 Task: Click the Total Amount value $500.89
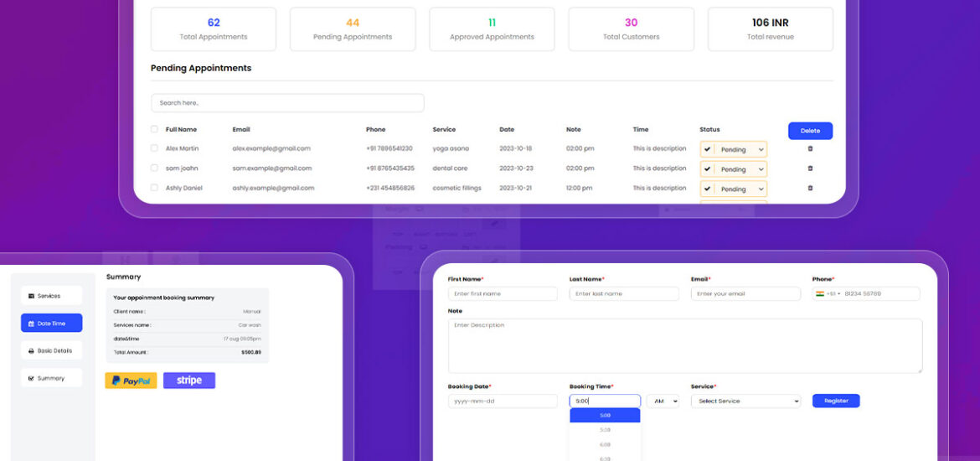251,353
